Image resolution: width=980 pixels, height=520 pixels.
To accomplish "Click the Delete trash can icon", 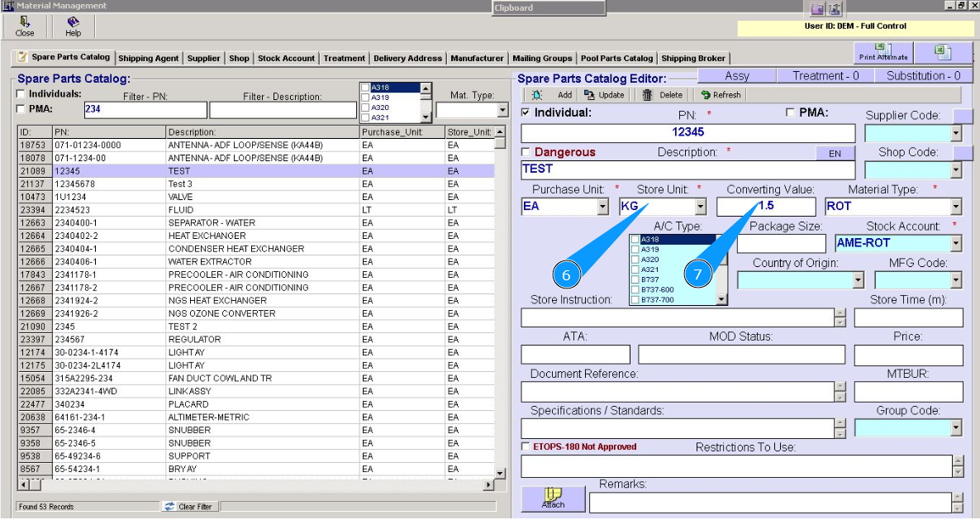I will pos(648,95).
